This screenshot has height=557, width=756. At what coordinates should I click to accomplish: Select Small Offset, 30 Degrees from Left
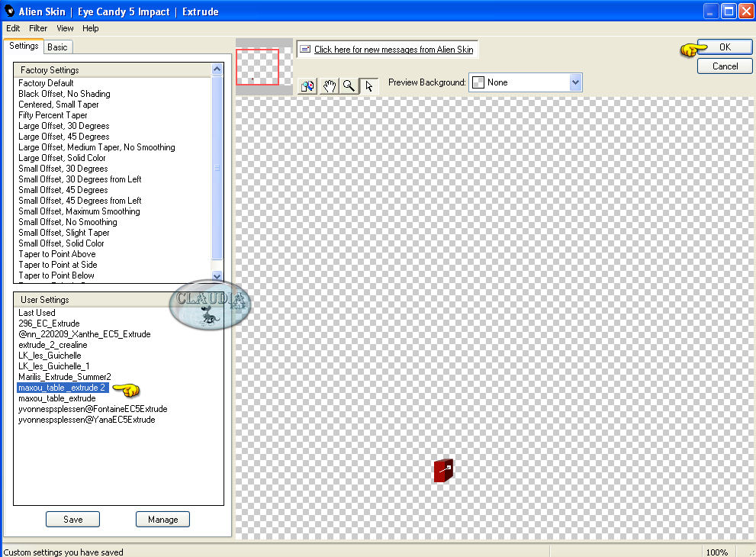click(x=79, y=179)
